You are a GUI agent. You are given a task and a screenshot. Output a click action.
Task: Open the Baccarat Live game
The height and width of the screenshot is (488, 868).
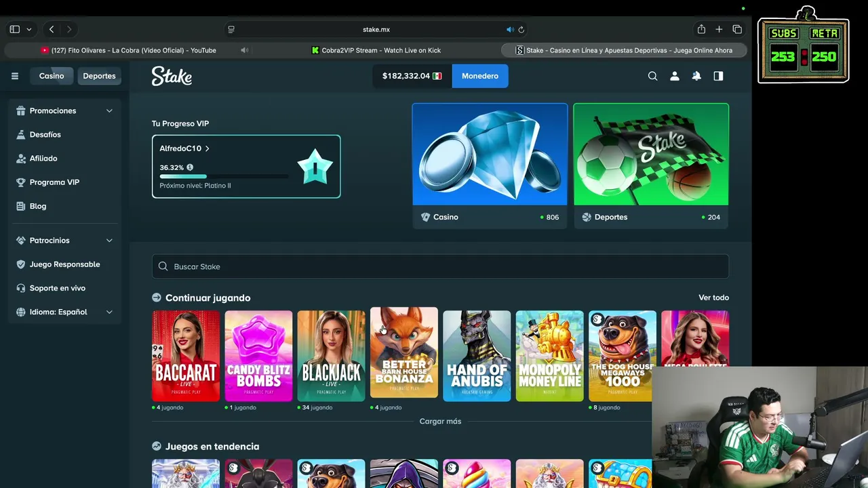tap(186, 356)
